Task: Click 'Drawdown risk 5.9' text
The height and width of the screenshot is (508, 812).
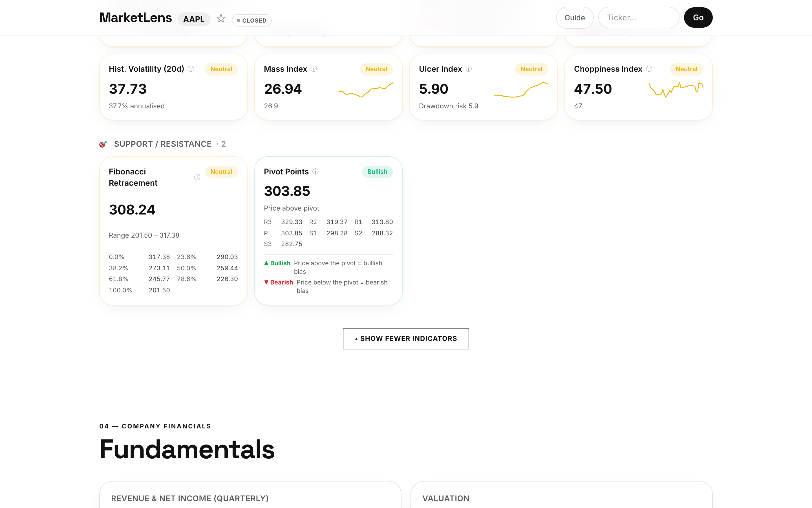Action: click(x=448, y=106)
